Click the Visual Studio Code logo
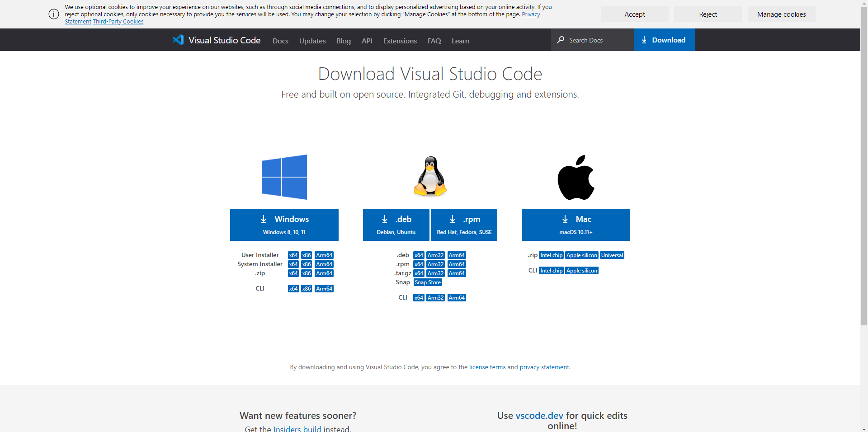Screen dimensions: 868x432 pos(179,40)
